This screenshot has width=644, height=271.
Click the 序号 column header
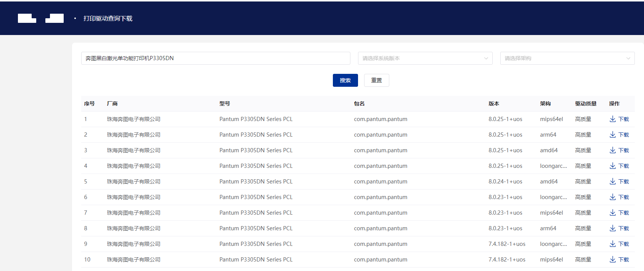click(89, 104)
